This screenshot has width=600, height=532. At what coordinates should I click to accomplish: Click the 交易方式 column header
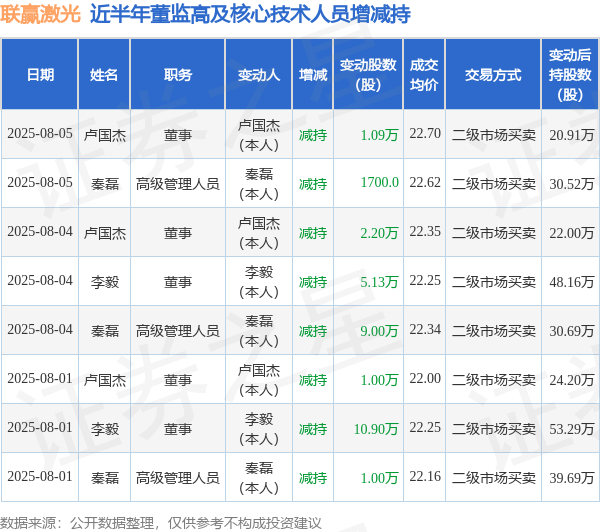[493, 75]
